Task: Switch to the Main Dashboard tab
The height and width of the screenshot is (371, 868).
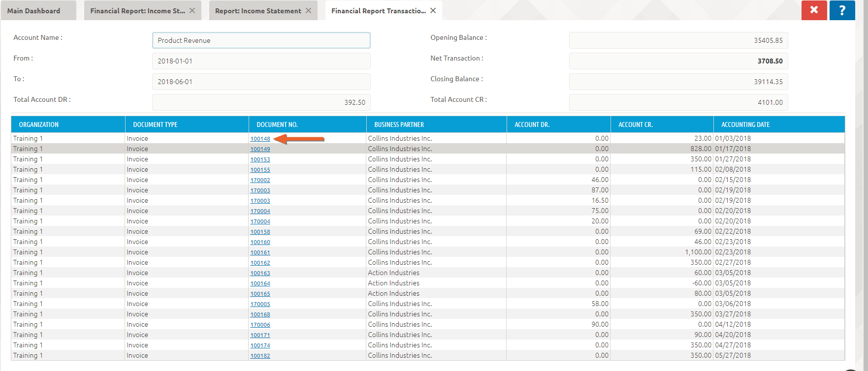Action: pyautogui.click(x=33, y=11)
